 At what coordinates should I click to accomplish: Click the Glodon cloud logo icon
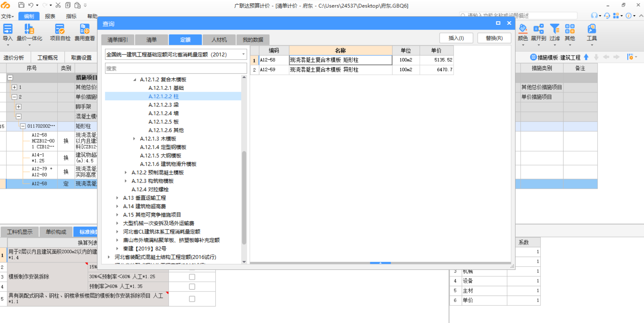(6, 5)
